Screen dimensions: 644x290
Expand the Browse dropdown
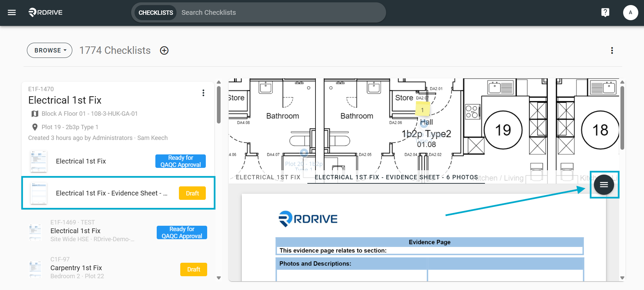pyautogui.click(x=50, y=50)
